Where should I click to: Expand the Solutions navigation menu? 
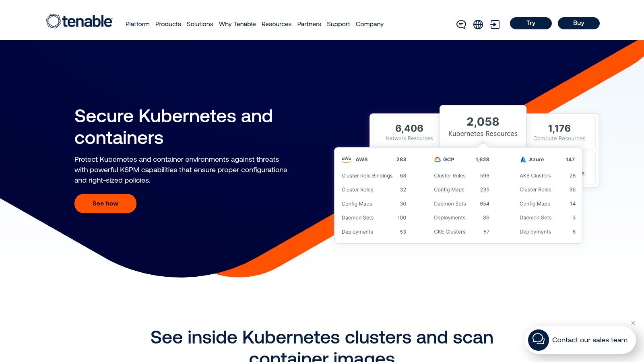click(200, 24)
